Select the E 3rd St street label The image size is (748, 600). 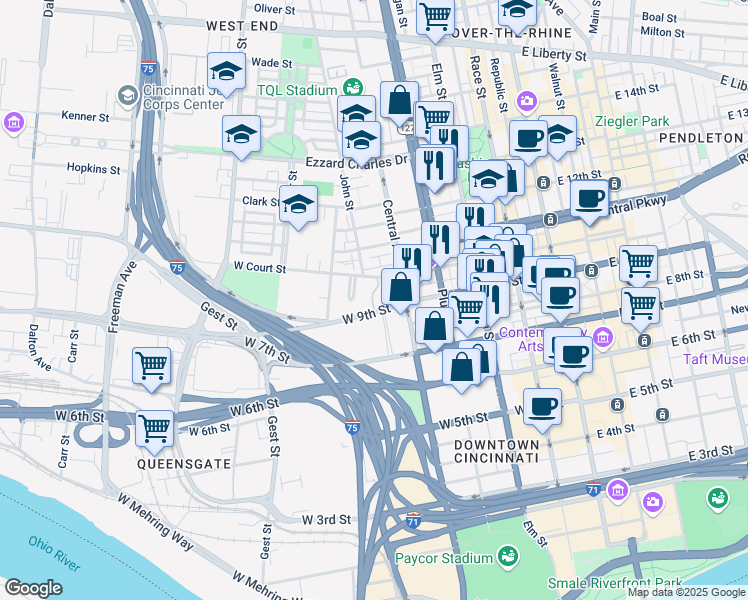coord(711,453)
